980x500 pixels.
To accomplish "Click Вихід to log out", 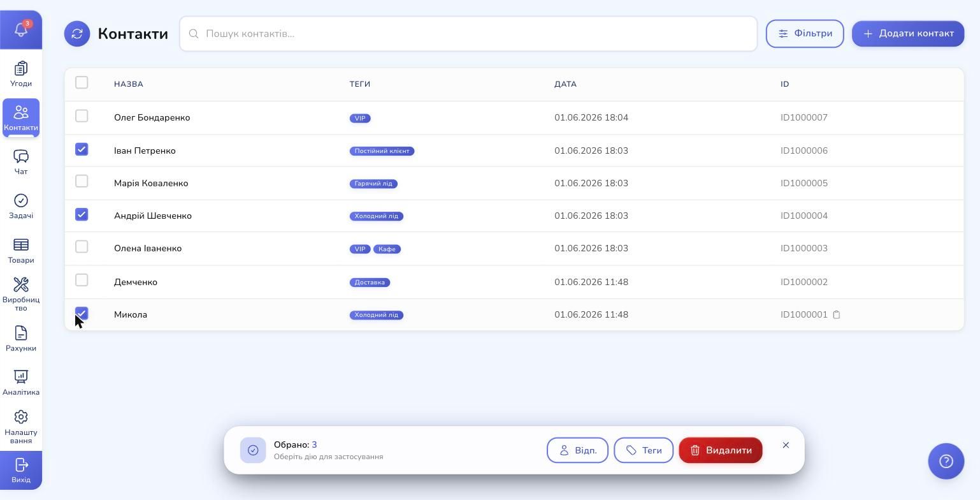I will coord(21,470).
